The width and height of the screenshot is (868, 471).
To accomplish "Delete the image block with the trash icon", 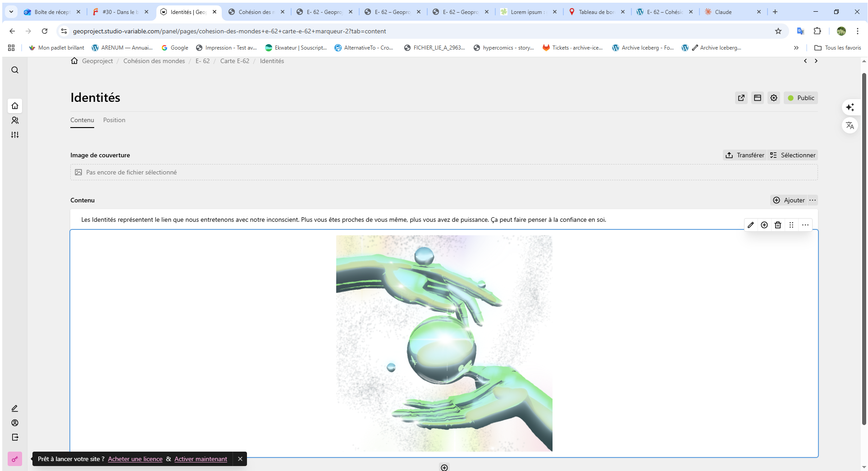I will click(778, 225).
